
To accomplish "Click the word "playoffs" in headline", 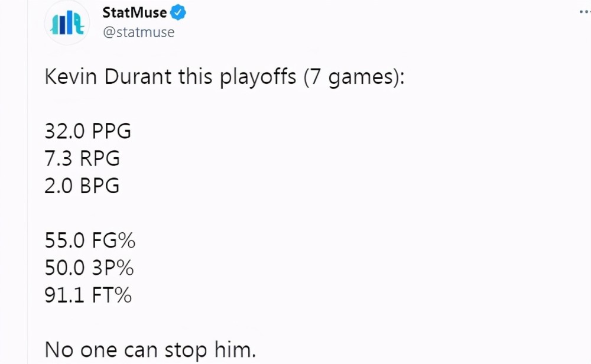I will tap(257, 77).
